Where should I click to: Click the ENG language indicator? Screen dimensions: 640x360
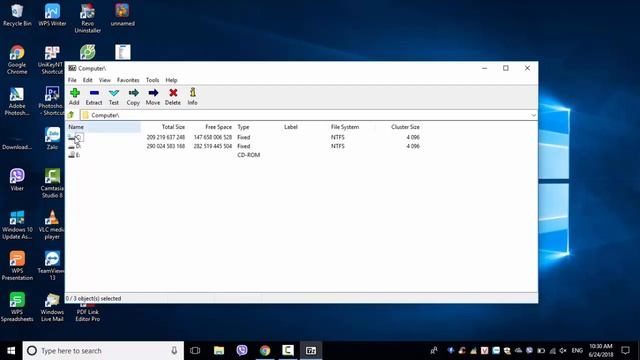click(x=577, y=351)
